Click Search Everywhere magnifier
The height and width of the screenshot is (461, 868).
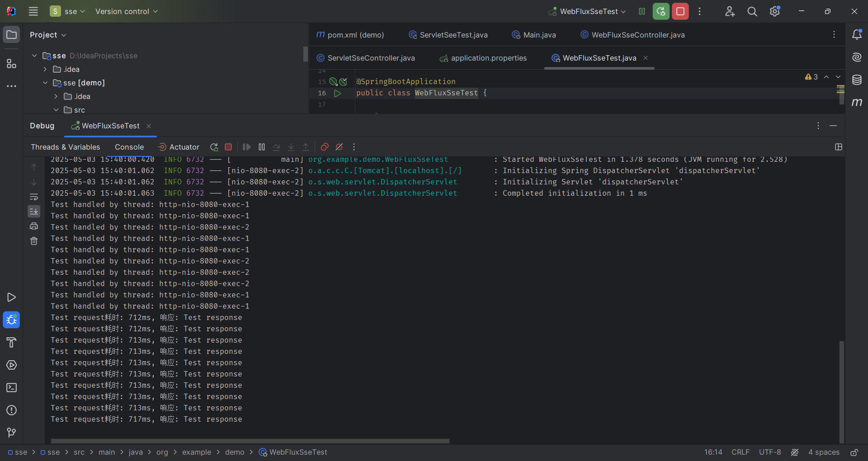(x=752, y=11)
